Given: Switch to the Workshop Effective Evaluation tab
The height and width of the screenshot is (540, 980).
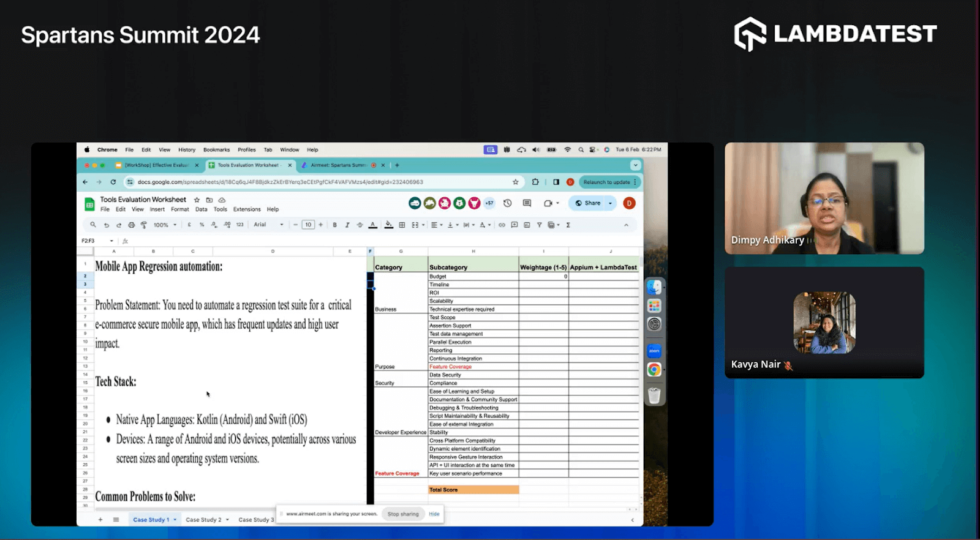Looking at the screenshot, I should tap(157, 165).
